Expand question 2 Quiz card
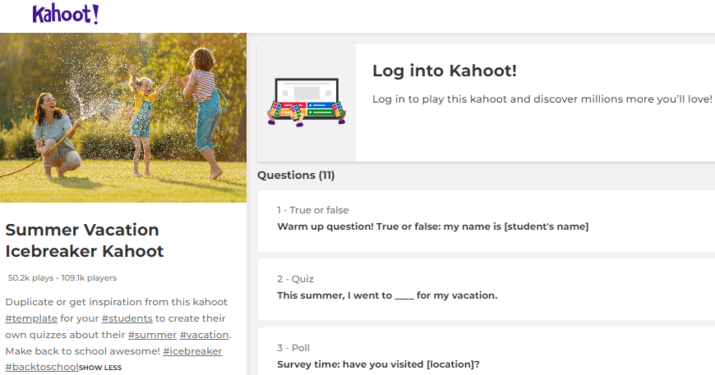This screenshot has width=715, height=375. point(486,290)
